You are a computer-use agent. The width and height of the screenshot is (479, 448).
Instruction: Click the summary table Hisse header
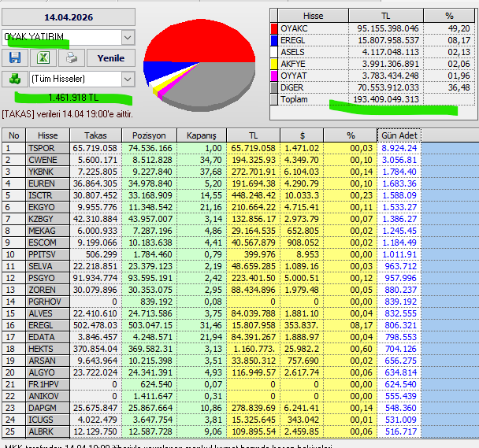313,16
